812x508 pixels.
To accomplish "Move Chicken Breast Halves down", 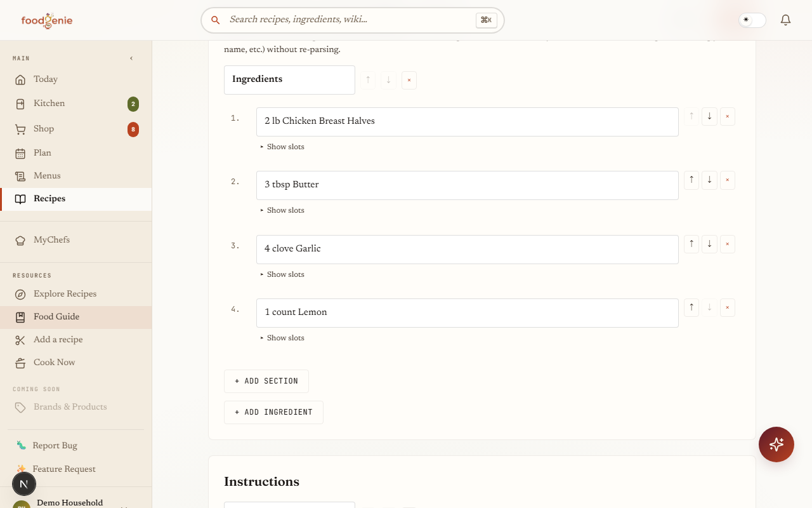I will [709, 116].
